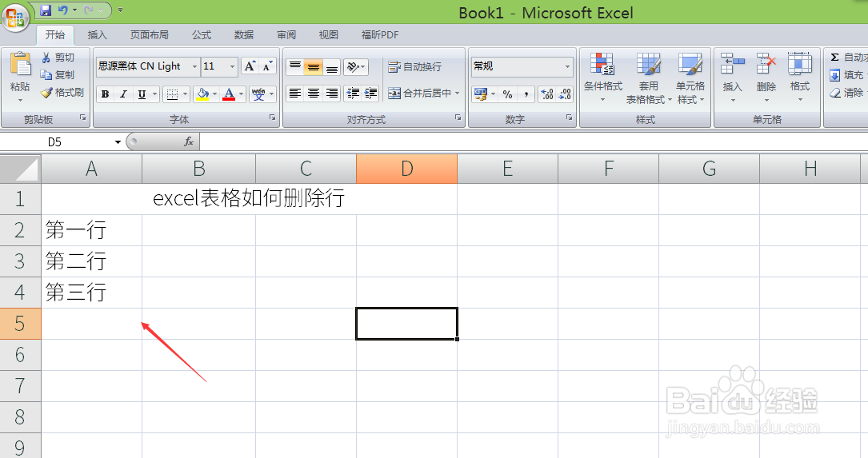This screenshot has width=868, height=458.
Task: Open 套用表格格式 table styles
Action: 648,78
